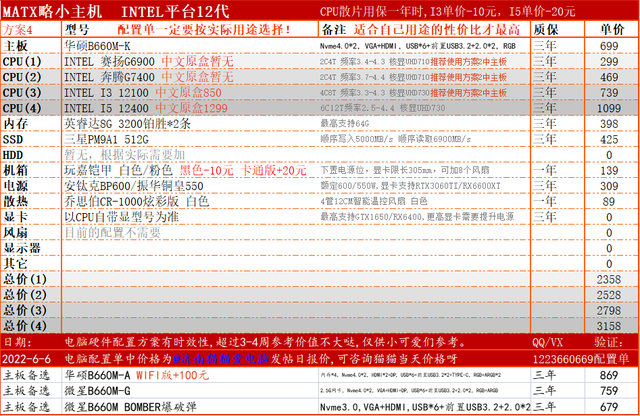Click the price 869 for 华硕B660M-A
The height and width of the screenshot is (416, 640).
point(609,375)
